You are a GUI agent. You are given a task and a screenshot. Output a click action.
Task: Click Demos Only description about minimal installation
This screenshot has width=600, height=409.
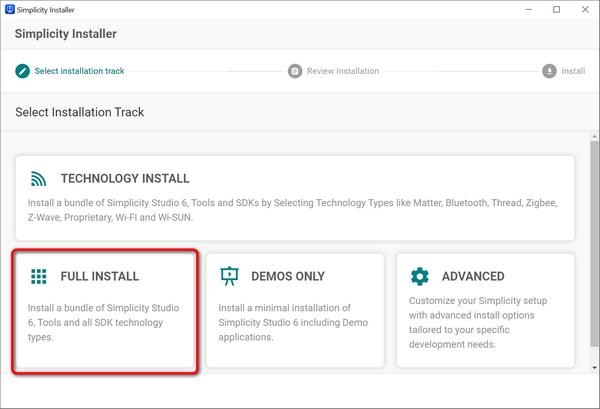[293, 323]
